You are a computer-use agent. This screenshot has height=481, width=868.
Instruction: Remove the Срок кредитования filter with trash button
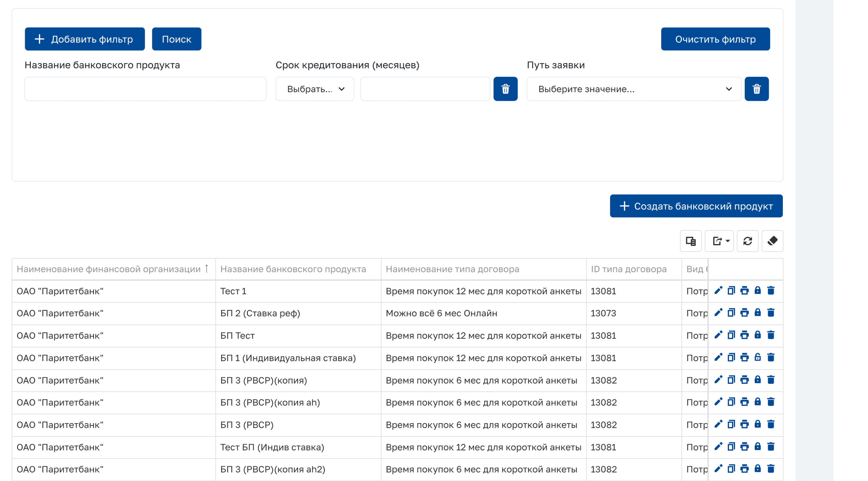click(505, 89)
